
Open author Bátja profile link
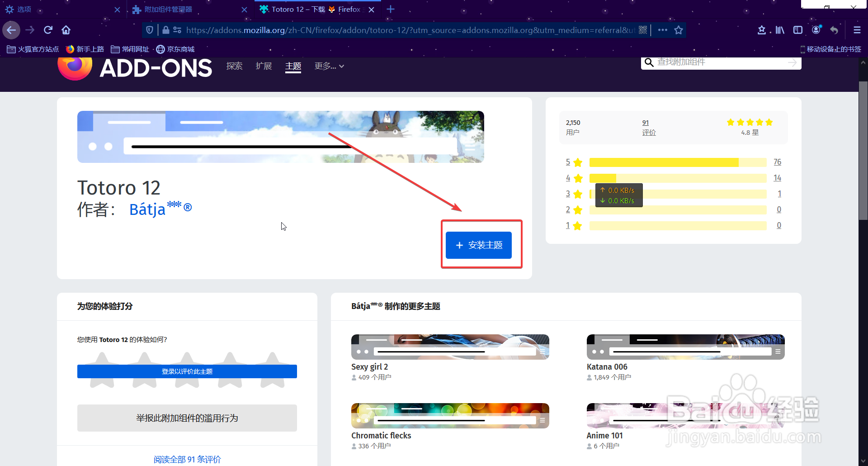pos(160,209)
